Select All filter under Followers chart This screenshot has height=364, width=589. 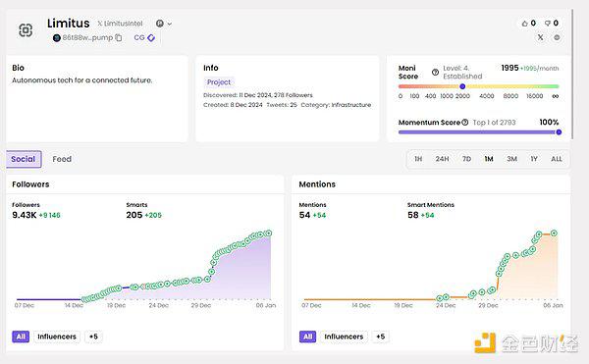click(x=21, y=337)
